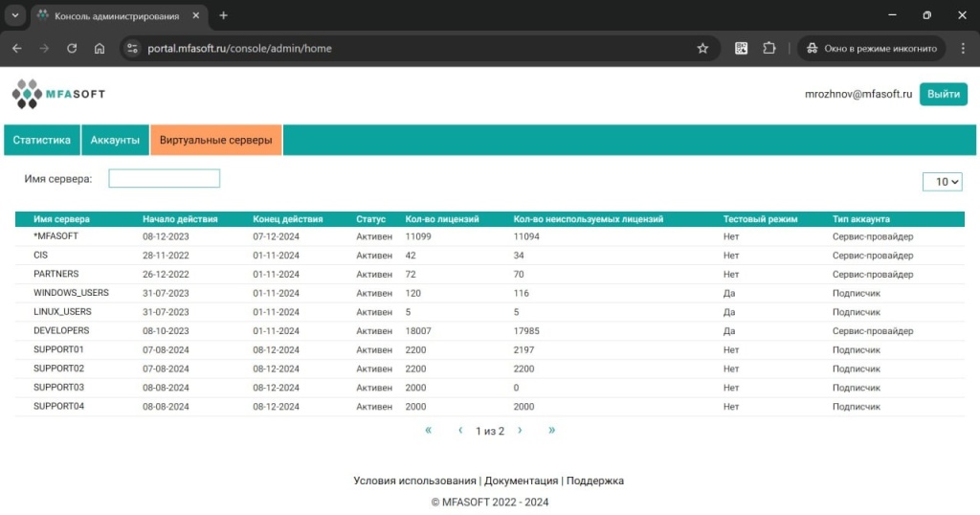The width and height of the screenshot is (980, 515).
Task: Sort by Имя сервера column header
Action: pyautogui.click(x=61, y=219)
